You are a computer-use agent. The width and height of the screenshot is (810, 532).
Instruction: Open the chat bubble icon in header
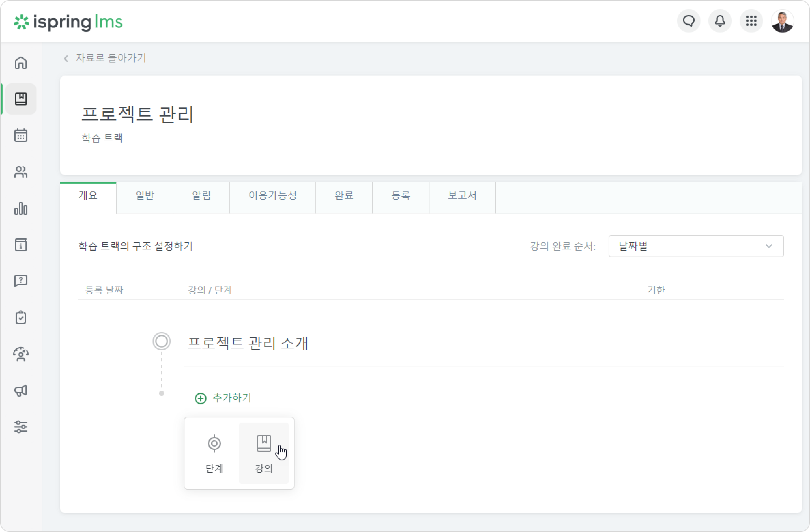pyautogui.click(x=688, y=21)
